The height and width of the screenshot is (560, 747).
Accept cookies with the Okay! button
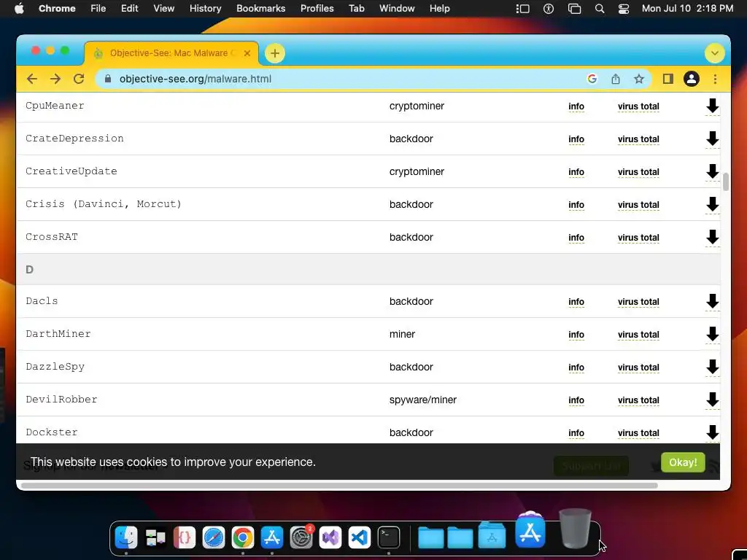[x=683, y=462]
